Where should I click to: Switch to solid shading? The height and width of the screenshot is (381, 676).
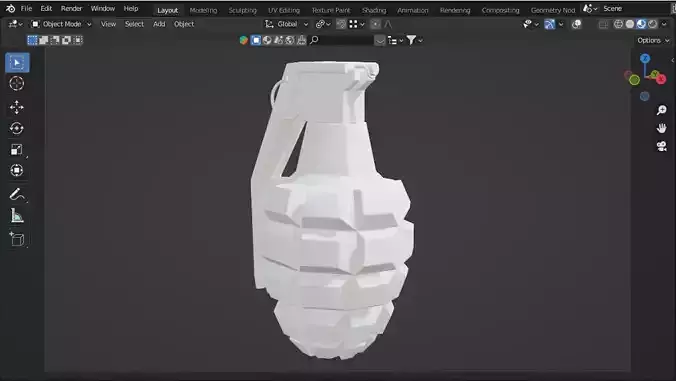[x=630, y=24]
